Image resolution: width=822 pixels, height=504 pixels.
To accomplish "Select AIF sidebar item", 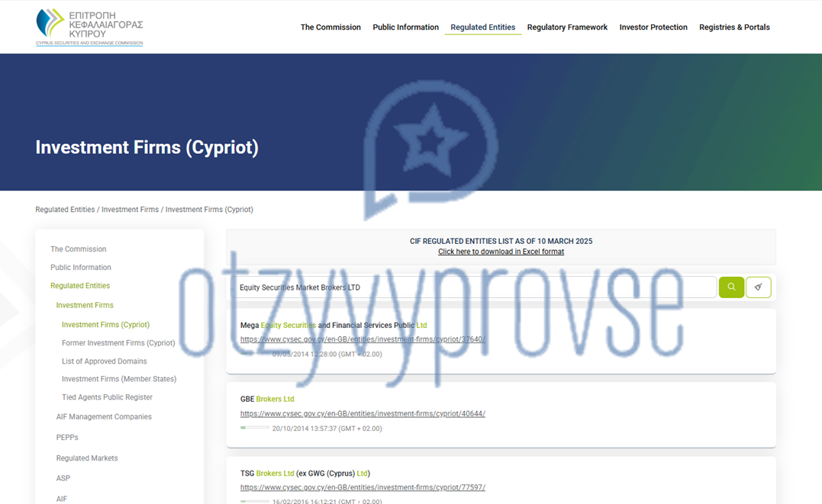I will pyautogui.click(x=61, y=499).
